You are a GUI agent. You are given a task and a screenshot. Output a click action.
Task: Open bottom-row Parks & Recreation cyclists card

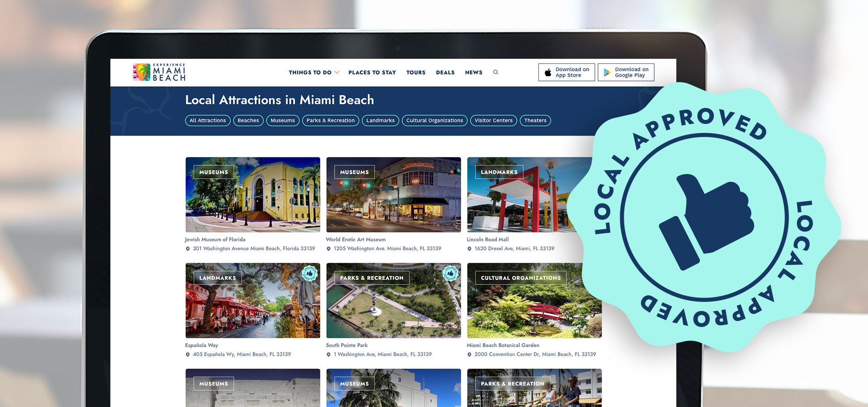click(x=534, y=388)
